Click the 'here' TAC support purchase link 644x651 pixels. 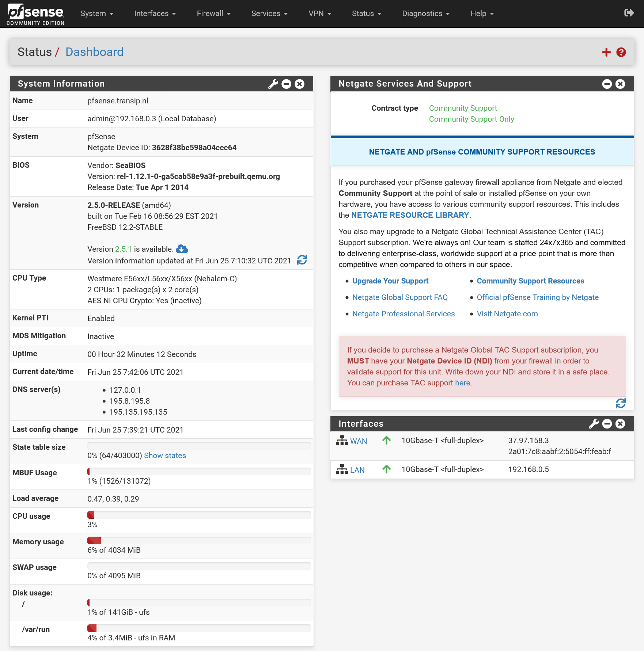462,383
